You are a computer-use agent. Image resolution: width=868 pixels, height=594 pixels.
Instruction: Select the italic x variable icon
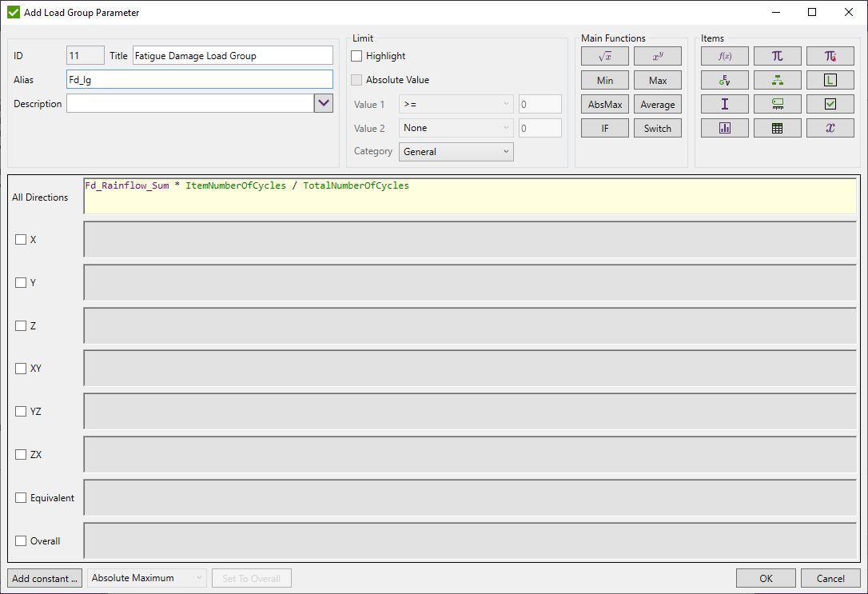click(x=830, y=127)
